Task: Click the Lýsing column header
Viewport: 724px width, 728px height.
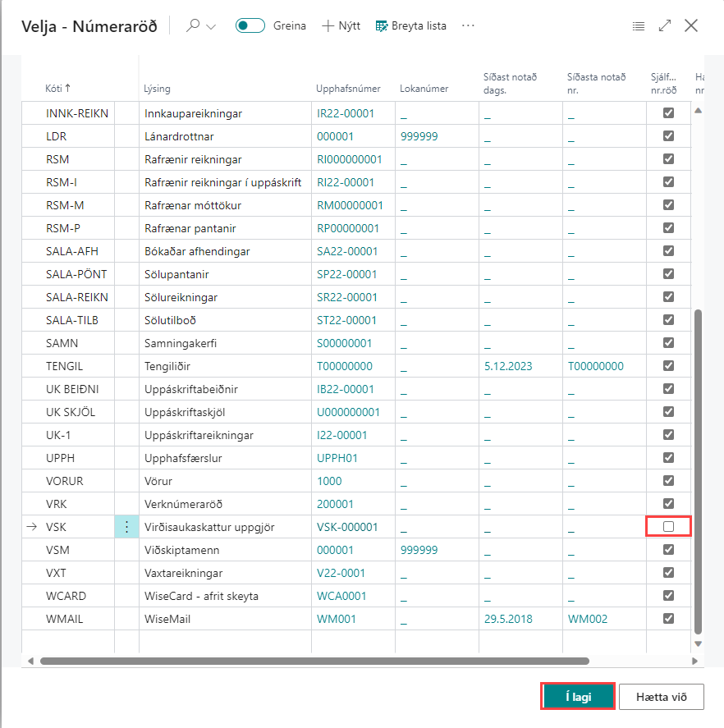Action: coord(157,89)
